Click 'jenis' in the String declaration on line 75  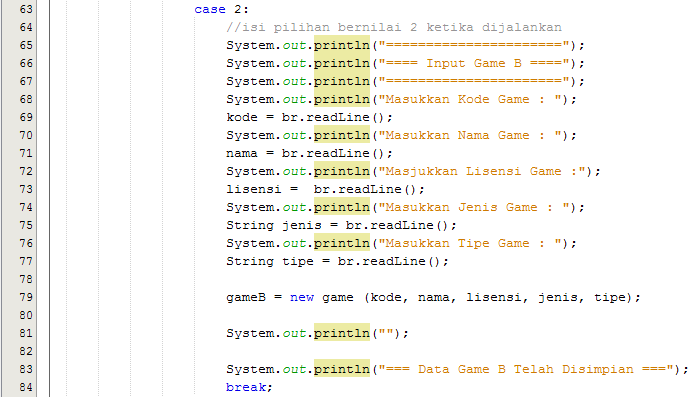tap(302, 225)
